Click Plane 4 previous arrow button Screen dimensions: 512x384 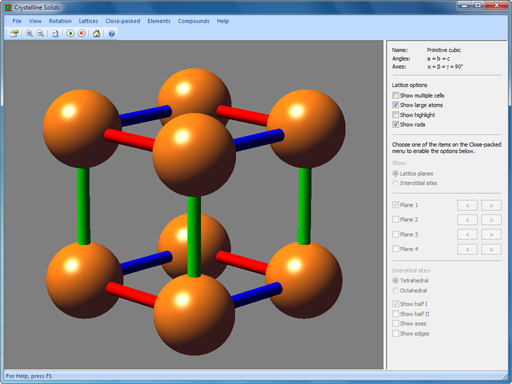467,249
